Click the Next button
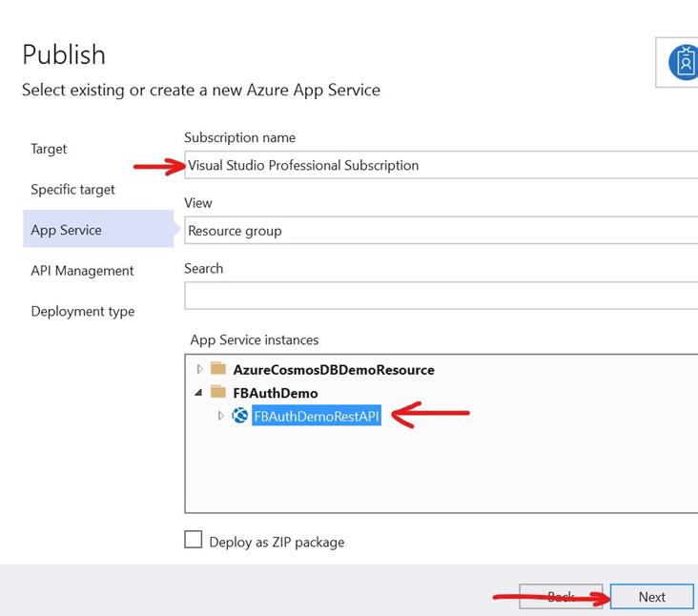Viewport: 698px width, 616px height. tap(651, 596)
